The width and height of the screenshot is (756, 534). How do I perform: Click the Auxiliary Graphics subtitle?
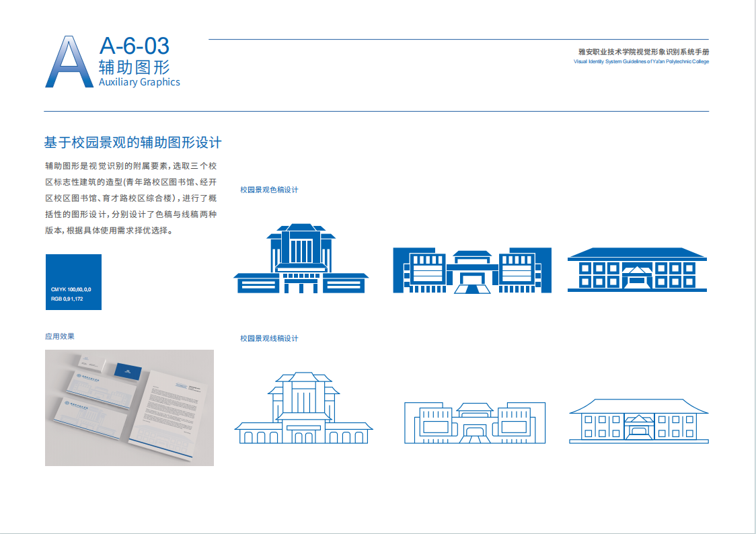click(x=139, y=82)
